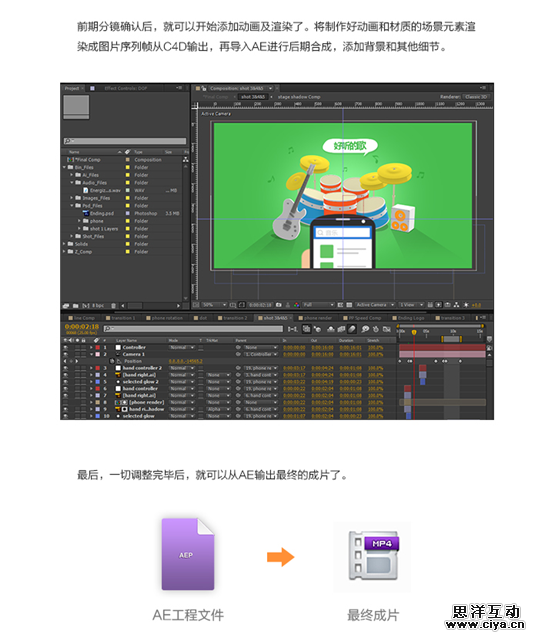The width and height of the screenshot is (554, 640).
Task: Click the Classic 3D renderer button
Action: coord(476,97)
